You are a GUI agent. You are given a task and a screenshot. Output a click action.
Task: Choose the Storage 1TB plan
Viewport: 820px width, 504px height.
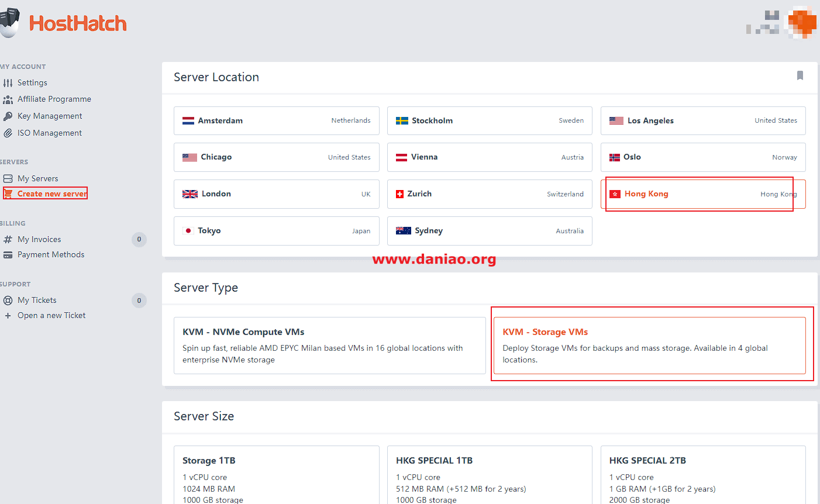[277, 475]
